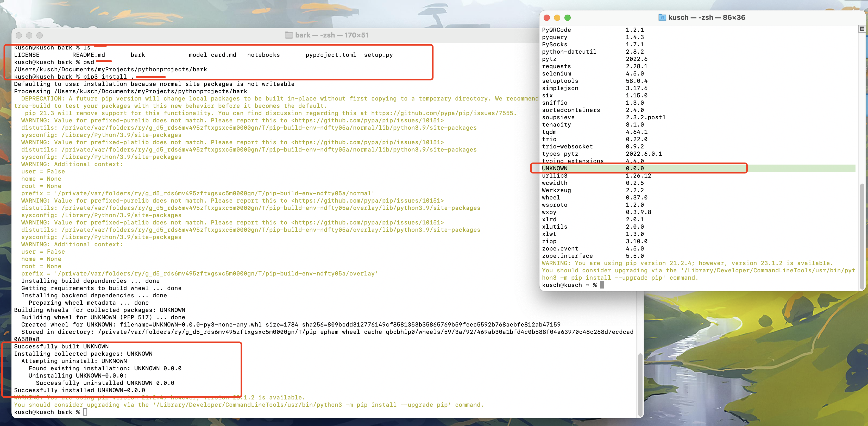Click the 'kusch — -zsh — 86×36' window title

707,17
